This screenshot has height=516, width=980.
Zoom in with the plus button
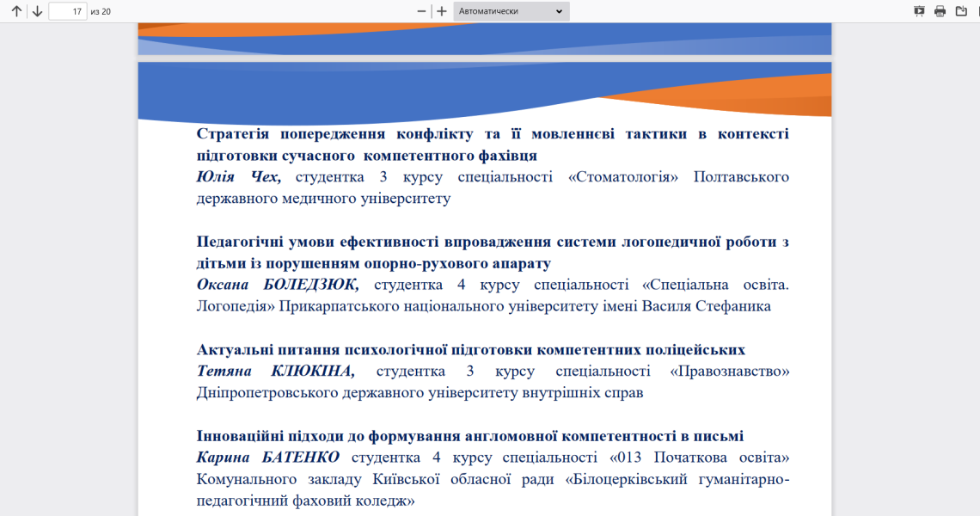(442, 11)
